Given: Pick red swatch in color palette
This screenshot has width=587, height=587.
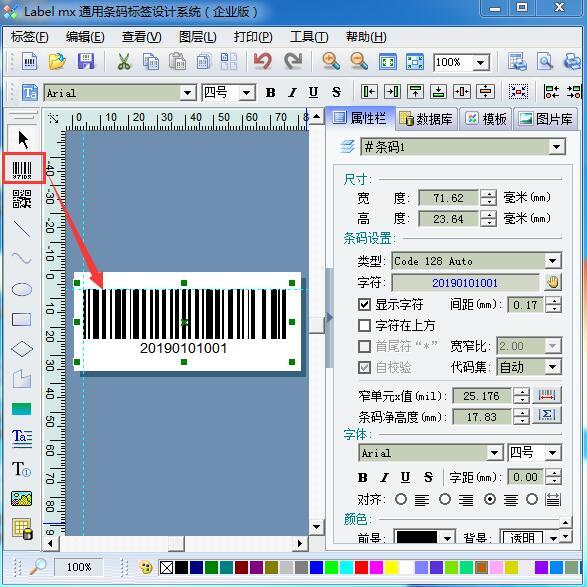Looking at the screenshot, I should [x=361, y=567].
